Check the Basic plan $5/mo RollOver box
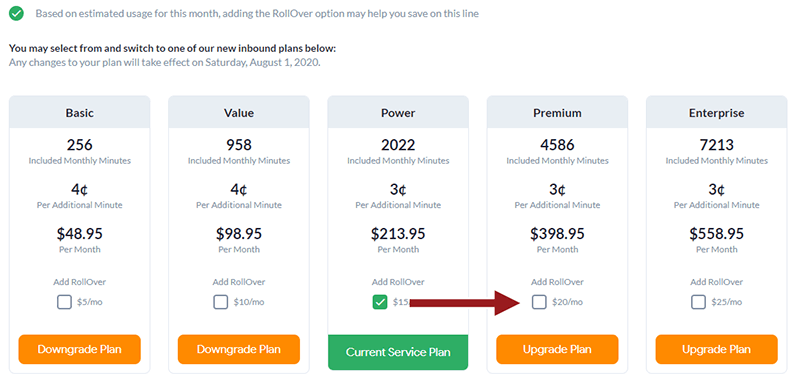The image size is (800, 379). [64, 302]
